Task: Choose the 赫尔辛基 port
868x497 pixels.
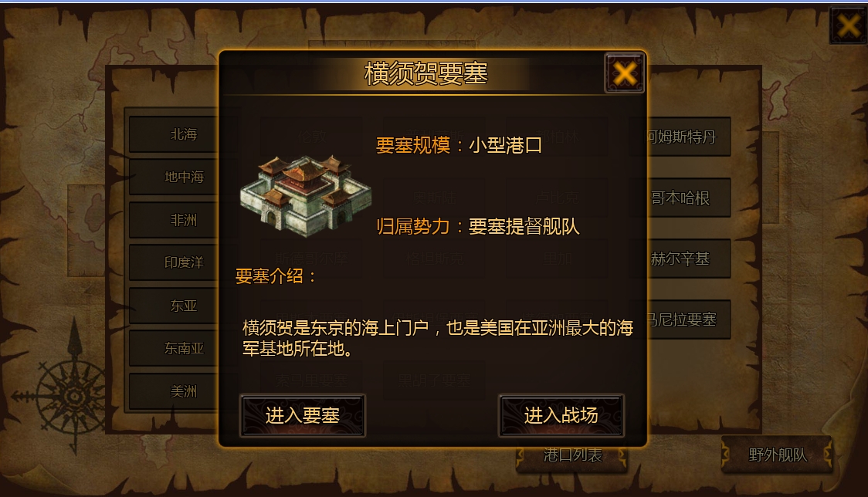Action: tap(689, 259)
